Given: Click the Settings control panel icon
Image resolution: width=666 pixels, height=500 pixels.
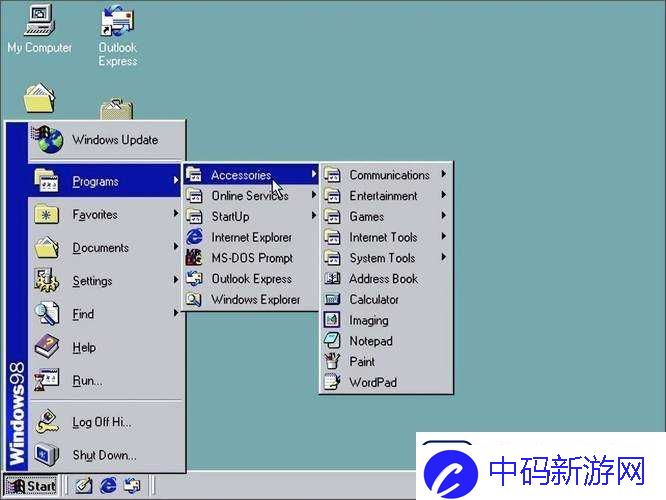Looking at the screenshot, I should (46, 280).
